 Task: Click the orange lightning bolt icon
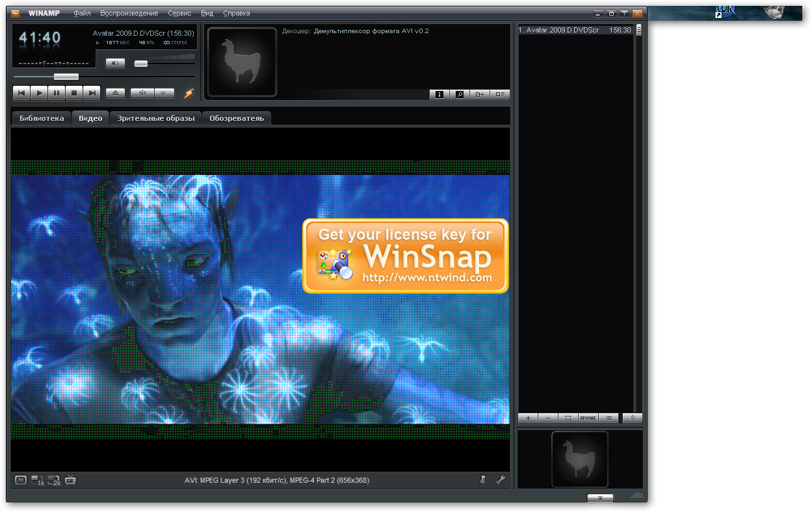pyautogui.click(x=189, y=93)
